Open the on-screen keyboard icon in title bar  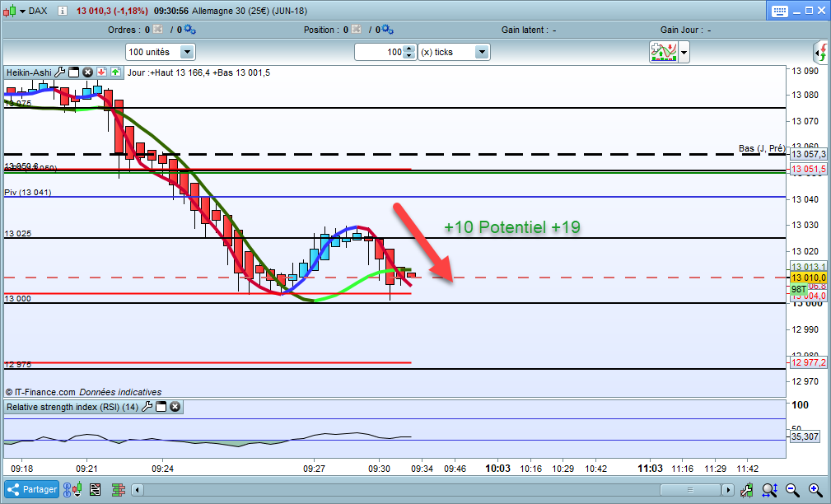(x=780, y=12)
